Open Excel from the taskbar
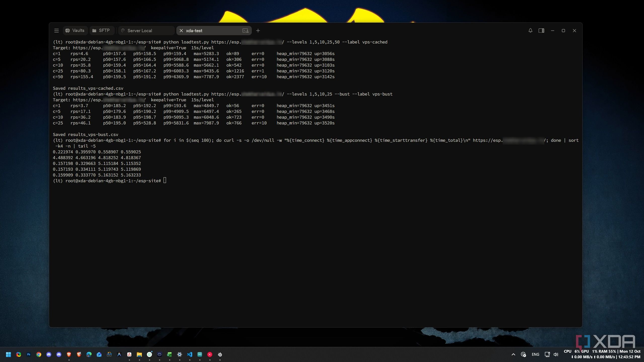Screen dimensions: 644x362 coord(170,354)
